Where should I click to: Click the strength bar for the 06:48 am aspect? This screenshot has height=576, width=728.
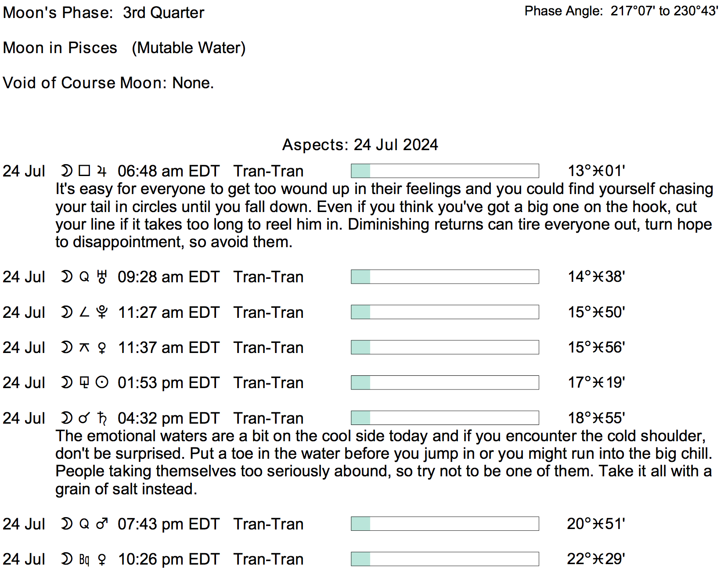[x=444, y=171]
